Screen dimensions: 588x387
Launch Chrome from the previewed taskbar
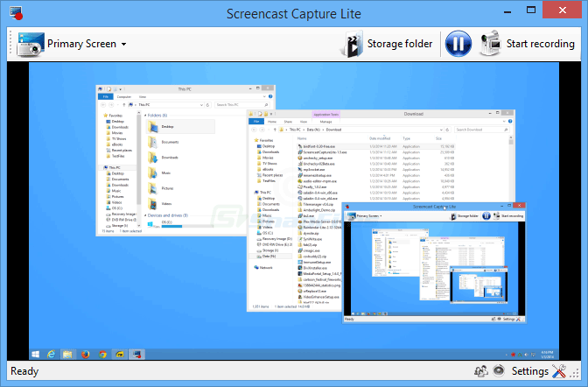102,354
